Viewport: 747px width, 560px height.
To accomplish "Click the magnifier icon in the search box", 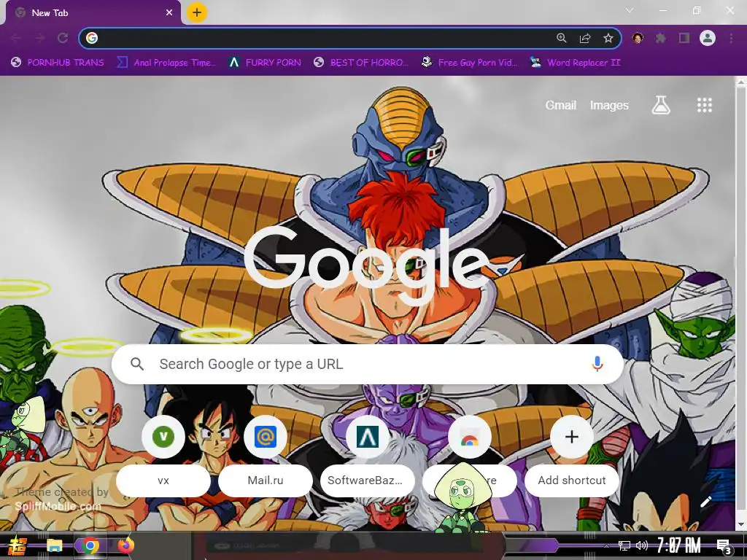I will click(137, 365).
